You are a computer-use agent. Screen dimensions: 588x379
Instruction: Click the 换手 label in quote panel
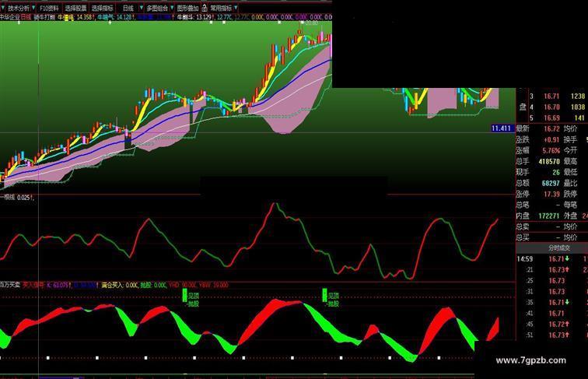pos(570,140)
